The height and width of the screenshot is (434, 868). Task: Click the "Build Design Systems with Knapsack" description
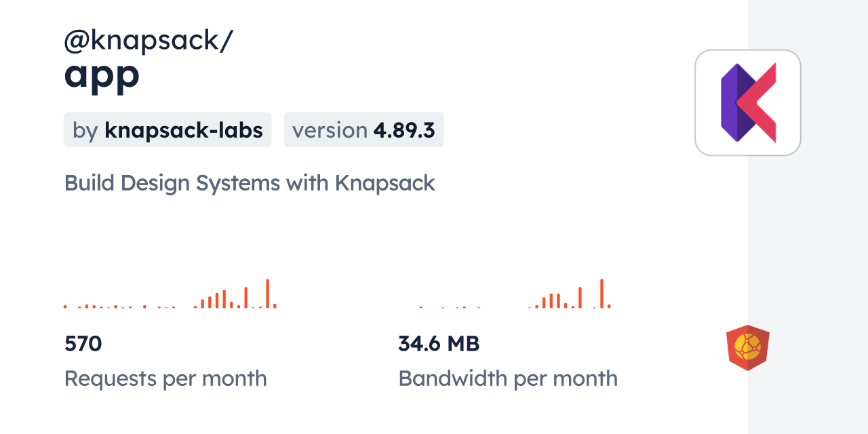click(250, 183)
